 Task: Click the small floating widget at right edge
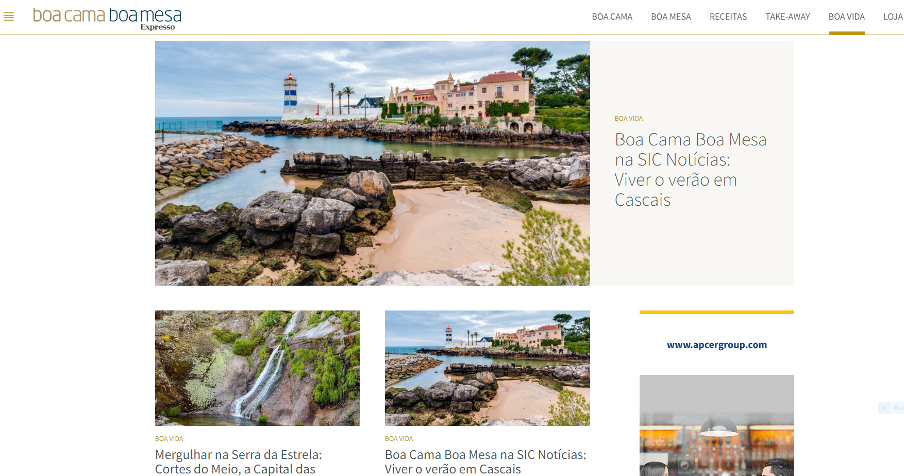pos(891,407)
